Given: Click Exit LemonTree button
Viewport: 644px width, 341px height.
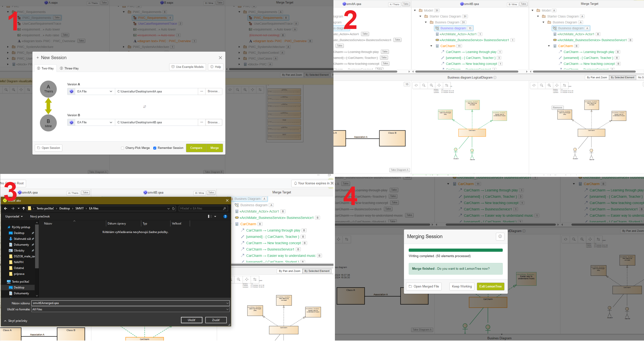Looking at the screenshot, I should pos(491,287).
